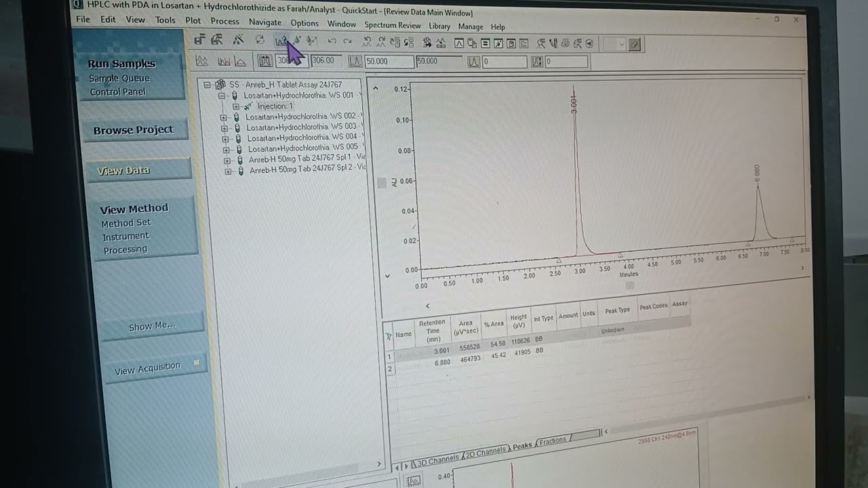Click the Integrate toolbar icon under the cursor
The image size is (868, 488).
click(281, 41)
